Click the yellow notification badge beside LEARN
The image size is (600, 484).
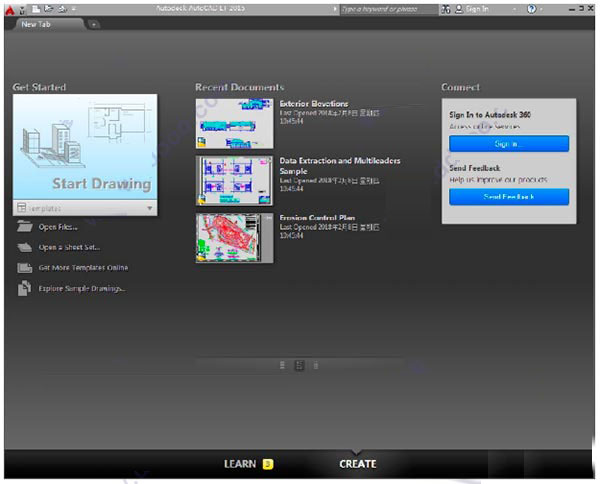tap(268, 464)
